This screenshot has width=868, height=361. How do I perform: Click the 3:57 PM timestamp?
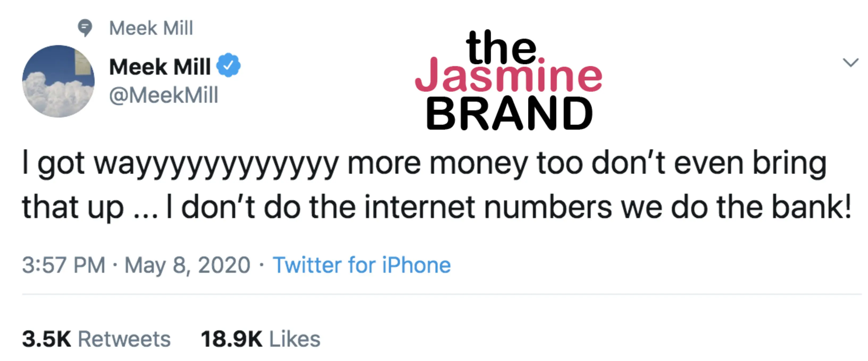pyautogui.click(x=64, y=265)
